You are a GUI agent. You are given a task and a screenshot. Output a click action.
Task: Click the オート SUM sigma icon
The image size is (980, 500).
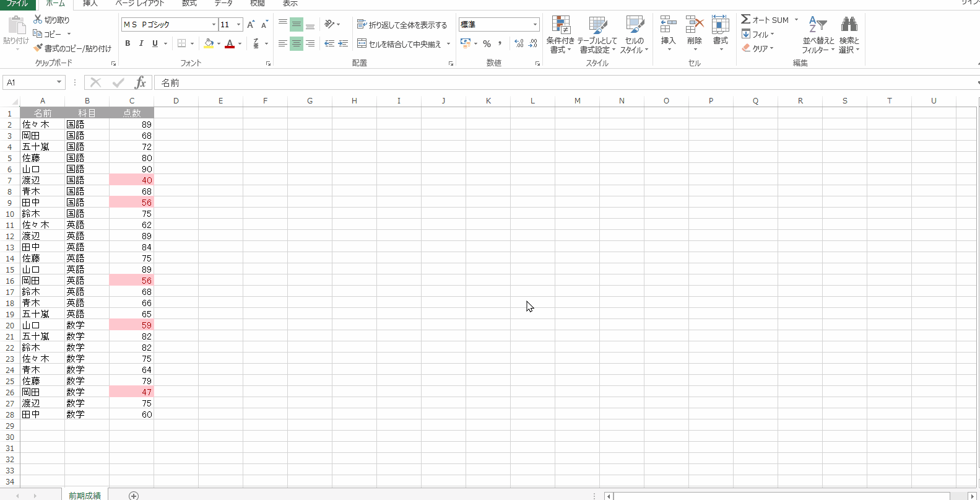[746, 20]
